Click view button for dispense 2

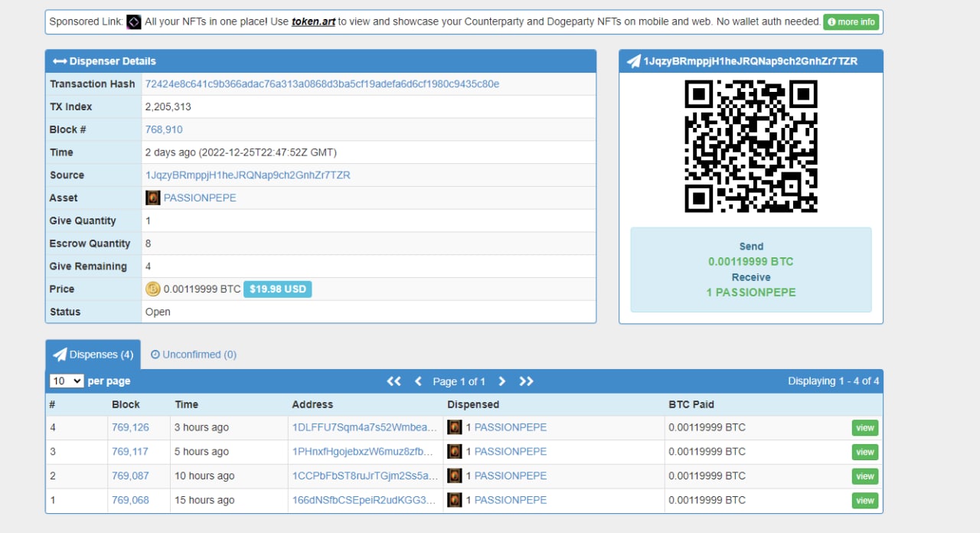click(x=865, y=476)
